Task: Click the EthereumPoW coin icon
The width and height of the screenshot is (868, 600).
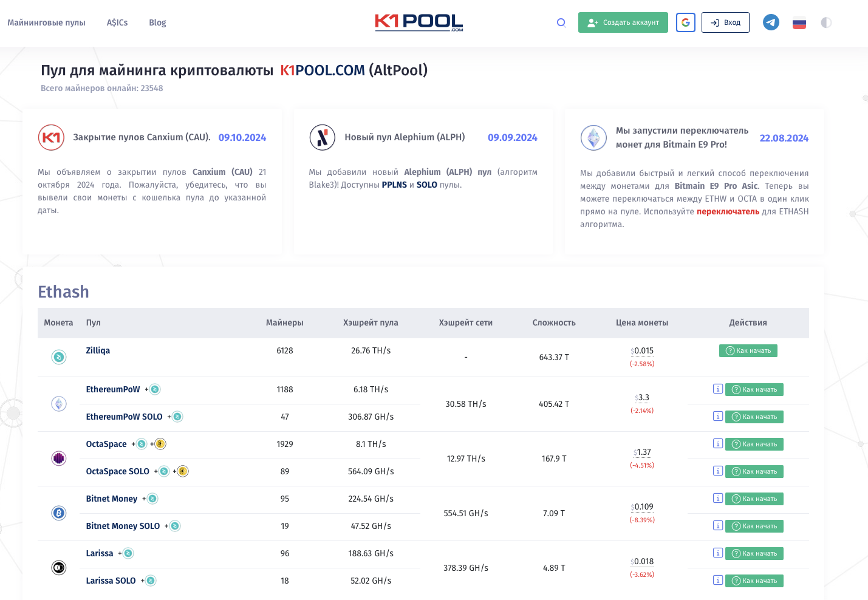Action: click(59, 404)
